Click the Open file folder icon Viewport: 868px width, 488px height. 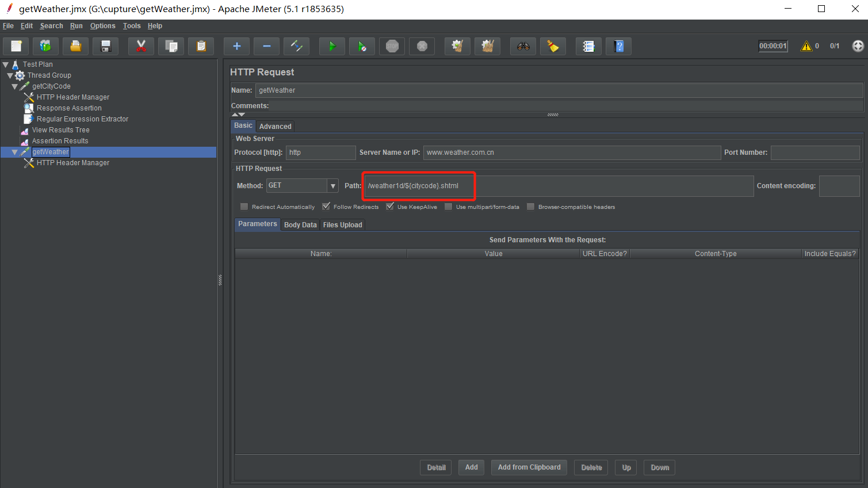76,46
